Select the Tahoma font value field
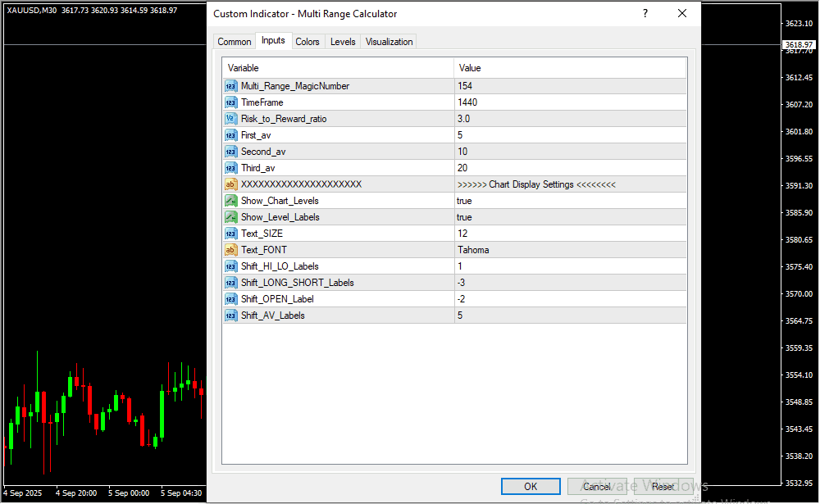The width and height of the screenshot is (820, 504). pos(569,250)
